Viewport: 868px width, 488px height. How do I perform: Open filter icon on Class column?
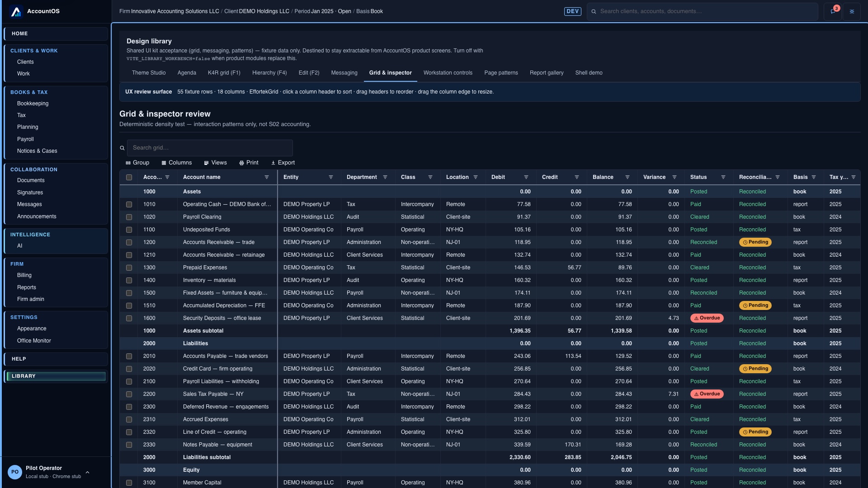(430, 177)
